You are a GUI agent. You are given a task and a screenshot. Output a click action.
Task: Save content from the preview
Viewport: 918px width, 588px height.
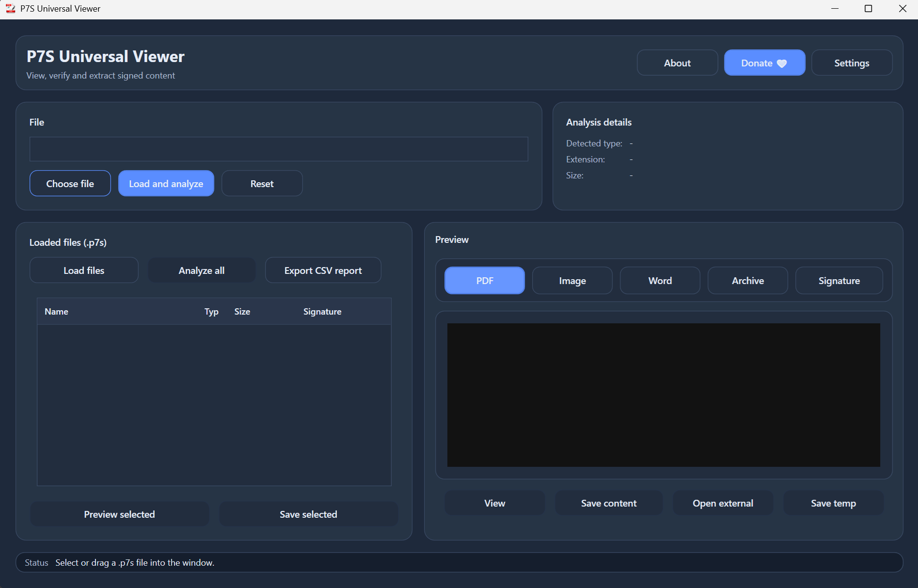click(608, 503)
